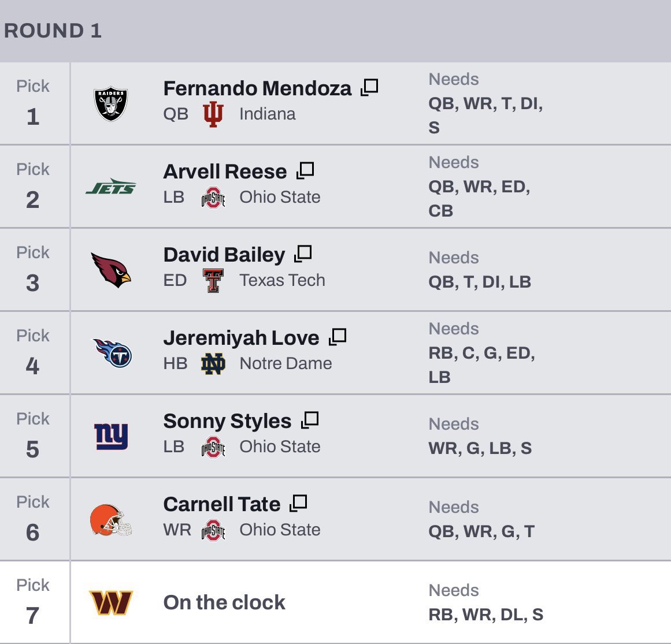
Task: Open Arvell Reese's player card icon
Action: (305, 171)
